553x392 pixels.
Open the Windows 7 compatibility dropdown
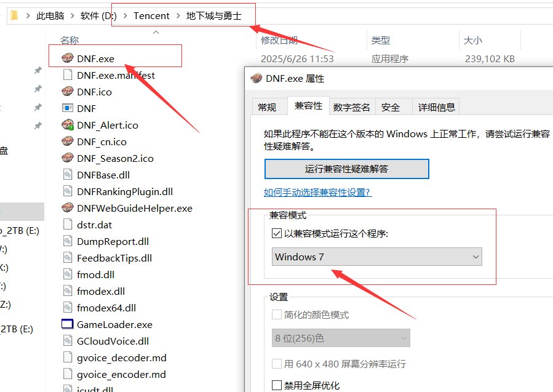tap(376, 257)
